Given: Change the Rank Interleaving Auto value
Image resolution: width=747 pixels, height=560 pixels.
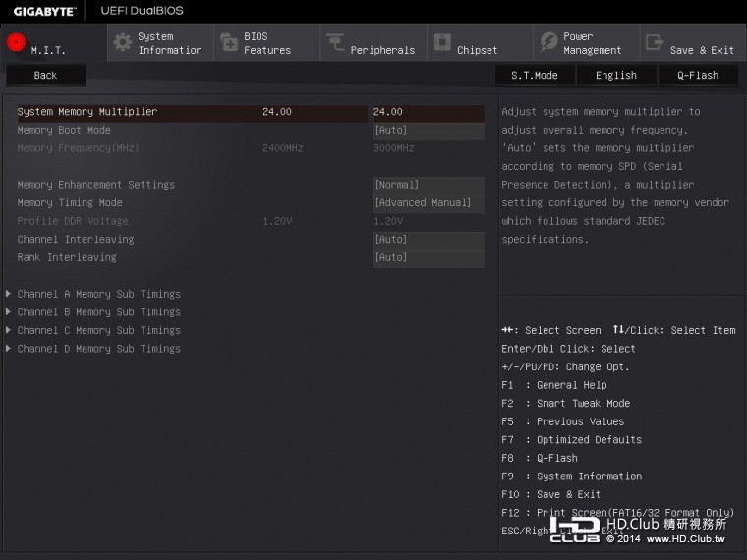Looking at the screenshot, I should (x=428, y=258).
